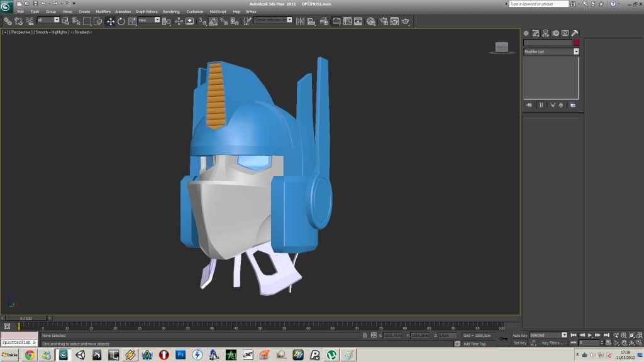Screen dimensions: 644x362
Task: Click the Google Chrome icon in the taskbar
Action: [x=30, y=354]
